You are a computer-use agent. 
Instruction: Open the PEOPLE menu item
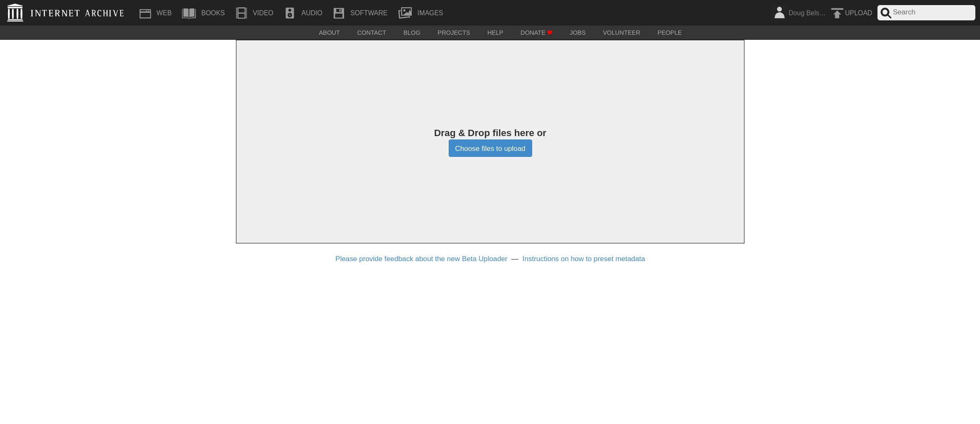click(669, 33)
